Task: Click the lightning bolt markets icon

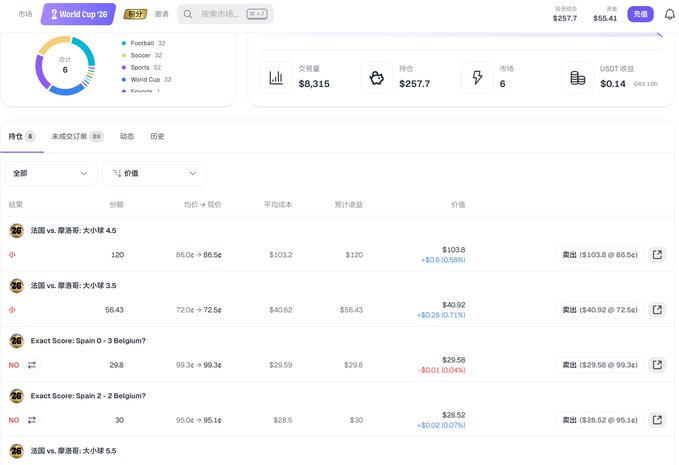Action: 477,78
